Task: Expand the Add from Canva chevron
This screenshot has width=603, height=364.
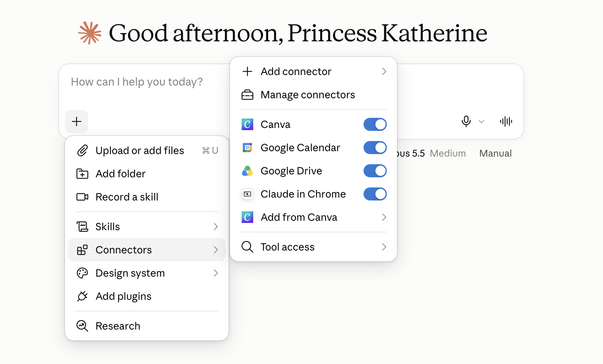Action: click(x=384, y=217)
